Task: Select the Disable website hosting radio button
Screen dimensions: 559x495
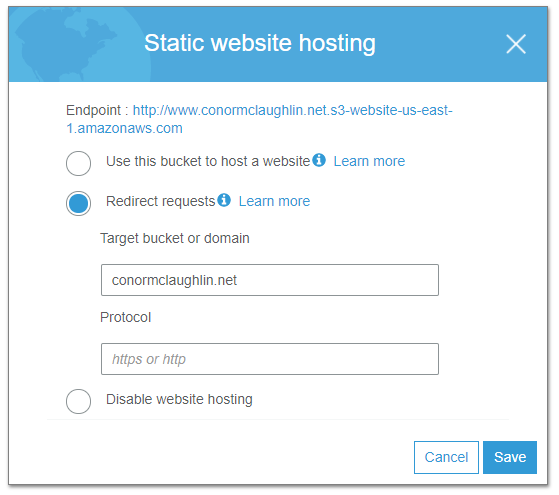Action: (x=78, y=401)
